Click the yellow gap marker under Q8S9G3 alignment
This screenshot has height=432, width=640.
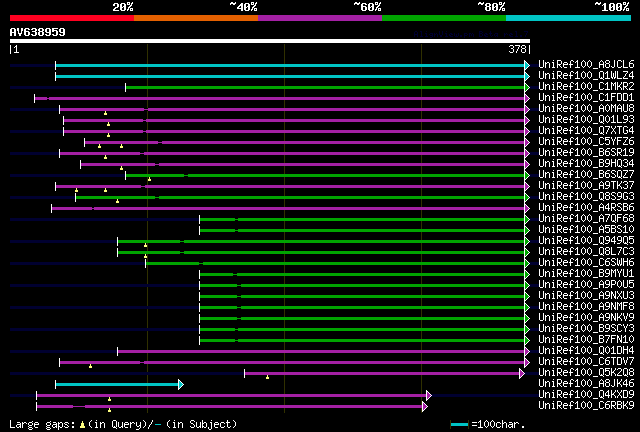[x=117, y=201]
